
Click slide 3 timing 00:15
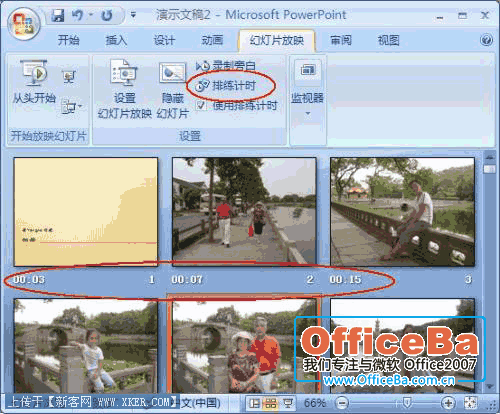point(345,280)
